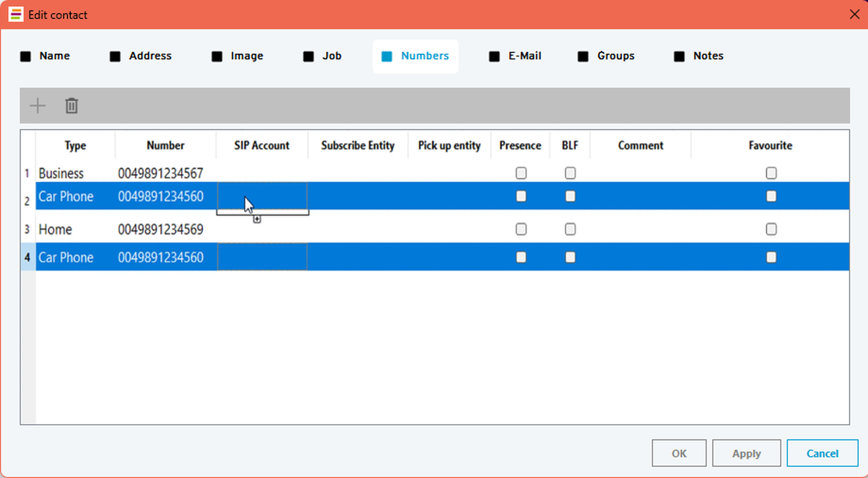Close the Edit contact dialog
This screenshot has height=478, width=868.
pos(854,15)
